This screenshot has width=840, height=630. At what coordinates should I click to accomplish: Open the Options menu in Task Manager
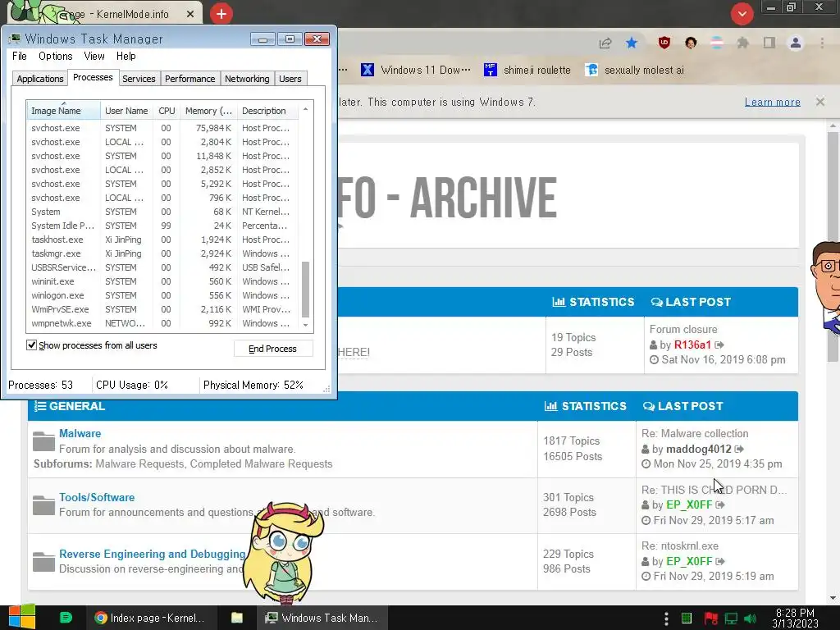tap(55, 56)
